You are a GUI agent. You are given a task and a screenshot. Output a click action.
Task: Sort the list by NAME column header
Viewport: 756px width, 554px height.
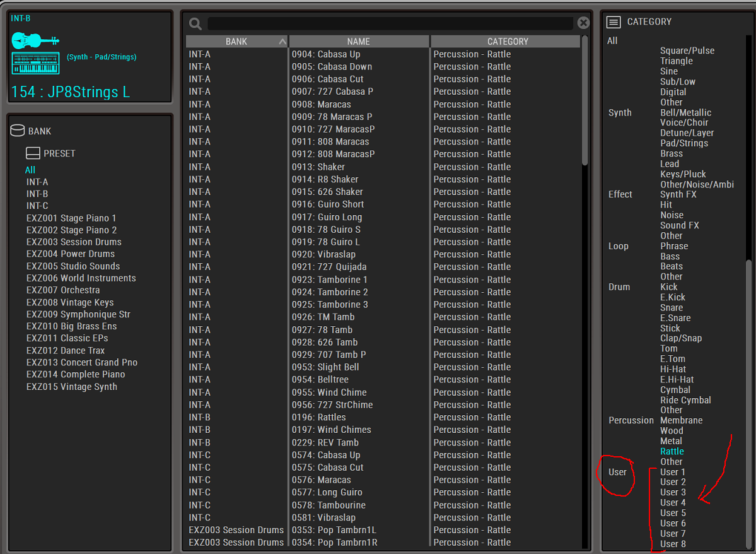359,42
